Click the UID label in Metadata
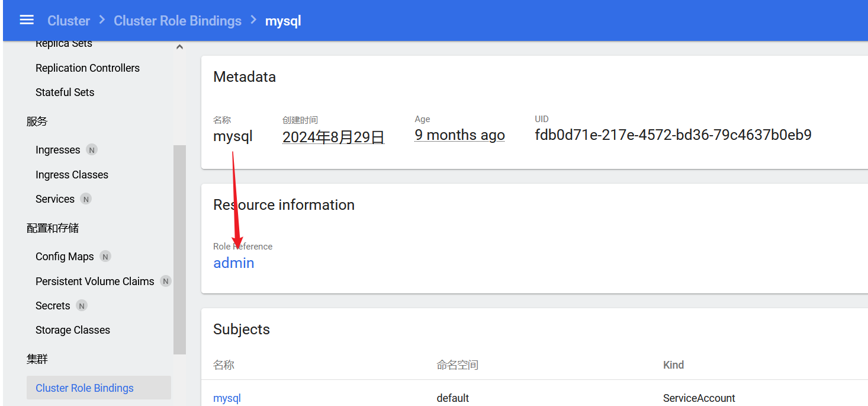The height and width of the screenshot is (406, 868). [542, 119]
